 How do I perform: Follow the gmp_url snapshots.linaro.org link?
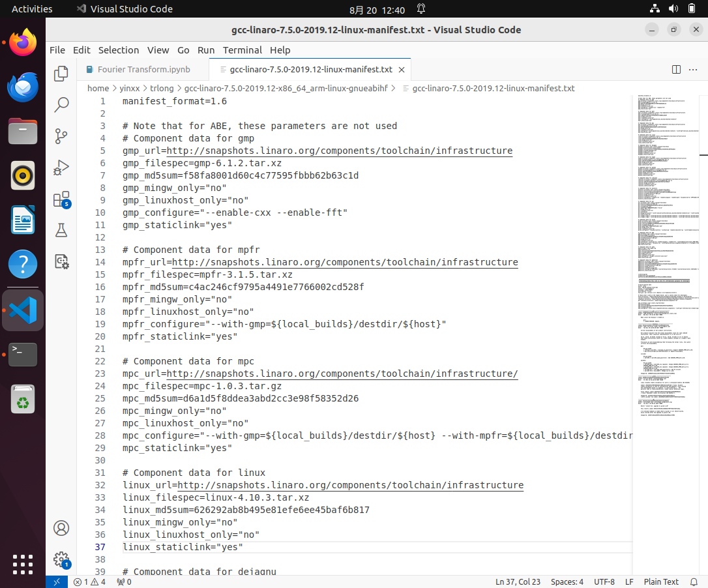tap(340, 151)
